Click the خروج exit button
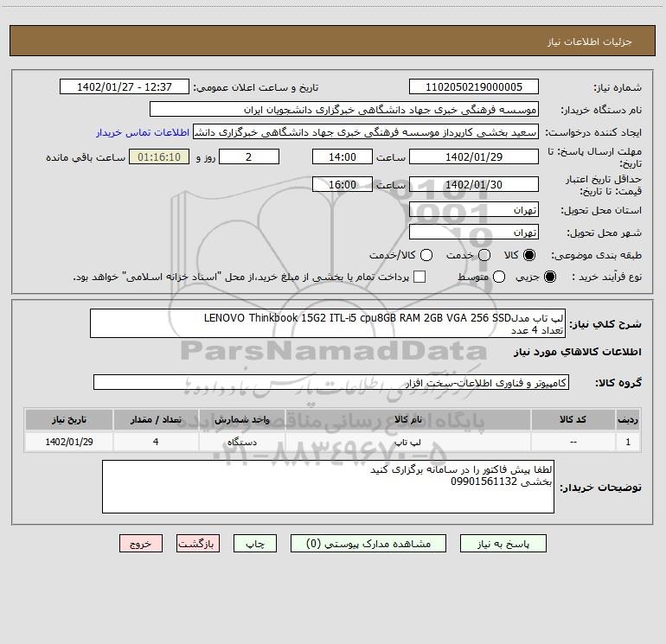The width and height of the screenshot is (666, 644). click(141, 544)
